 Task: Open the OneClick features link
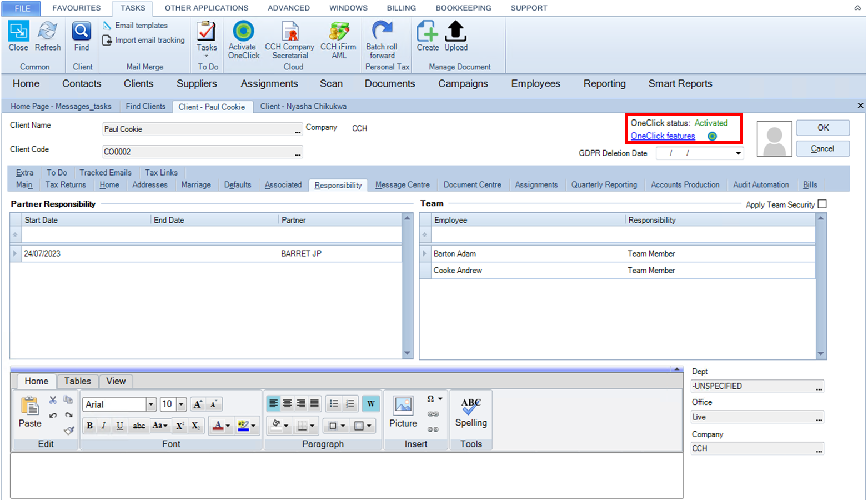click(x=663, y=136)
